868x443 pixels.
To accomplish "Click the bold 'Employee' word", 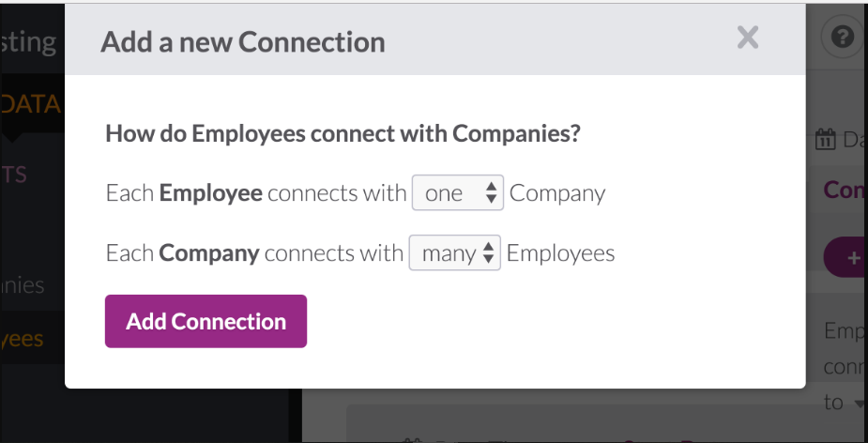I will [x=210, y=193].
